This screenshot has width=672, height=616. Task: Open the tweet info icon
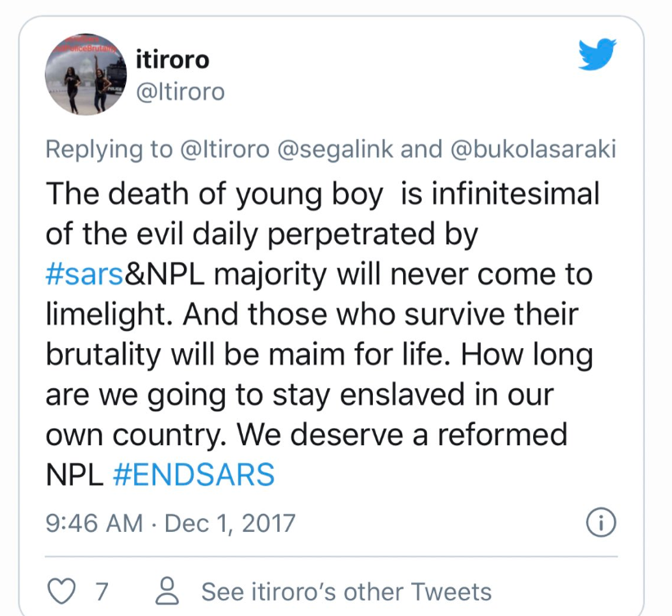[x=601, y=523]
